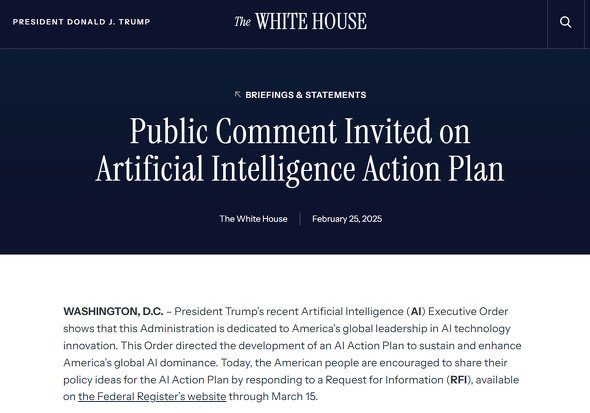The image size is (590, 413).
Task: Click the bold AI abbreviation in parentheses
Action: pos(416,311)
